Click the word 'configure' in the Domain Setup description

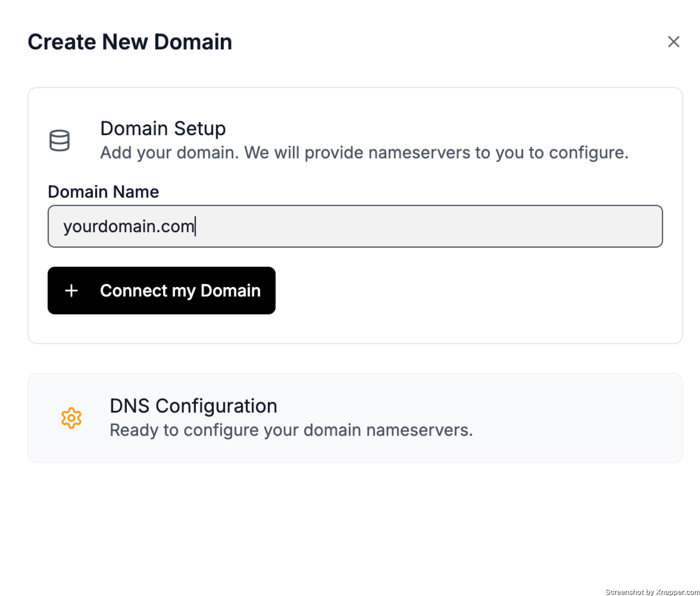click(x=588, y=152)
